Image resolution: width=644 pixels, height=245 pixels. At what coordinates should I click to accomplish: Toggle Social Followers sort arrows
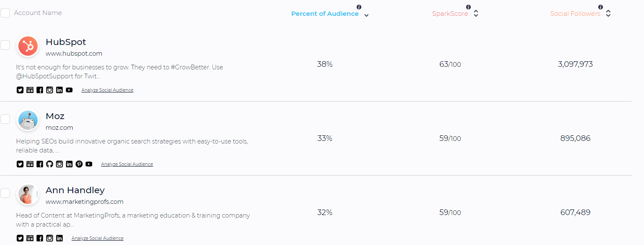(x=608, y=14)
